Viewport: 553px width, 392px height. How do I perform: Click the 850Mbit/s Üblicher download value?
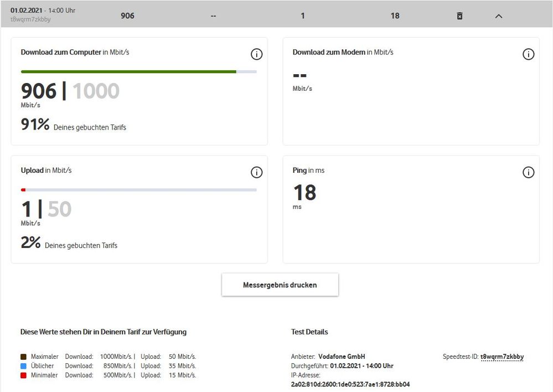[x=118, y=366]
